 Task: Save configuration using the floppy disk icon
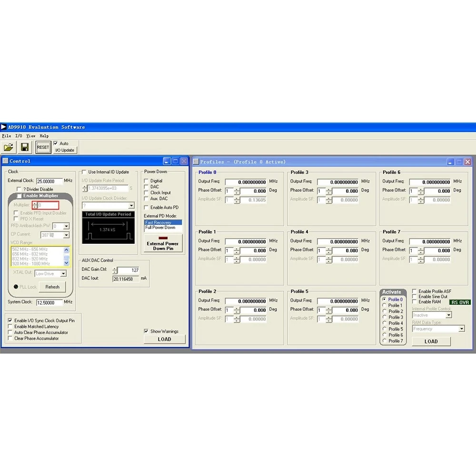click(x=25, y=147)
